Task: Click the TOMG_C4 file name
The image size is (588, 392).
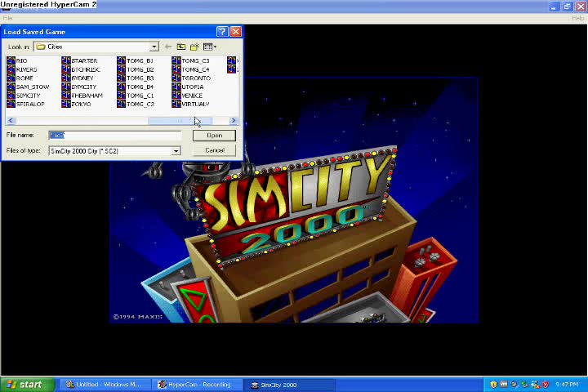Action: pyautogui.click(x=195, y=69)
